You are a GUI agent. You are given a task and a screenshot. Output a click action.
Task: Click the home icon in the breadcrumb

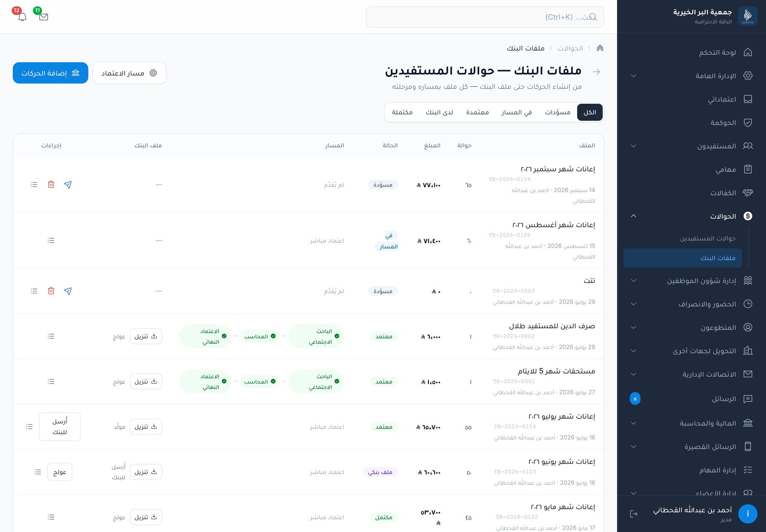tap(600, 48)
